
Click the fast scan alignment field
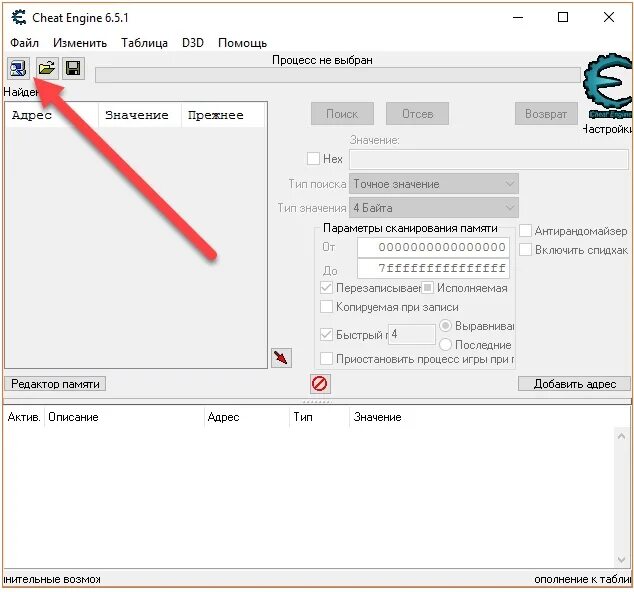click(x=412, y=334)
